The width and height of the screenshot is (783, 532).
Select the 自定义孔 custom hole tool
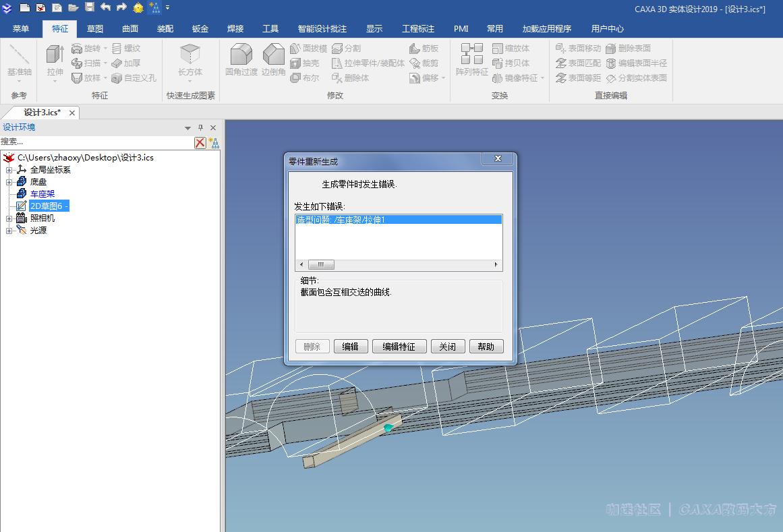point(134,78)
